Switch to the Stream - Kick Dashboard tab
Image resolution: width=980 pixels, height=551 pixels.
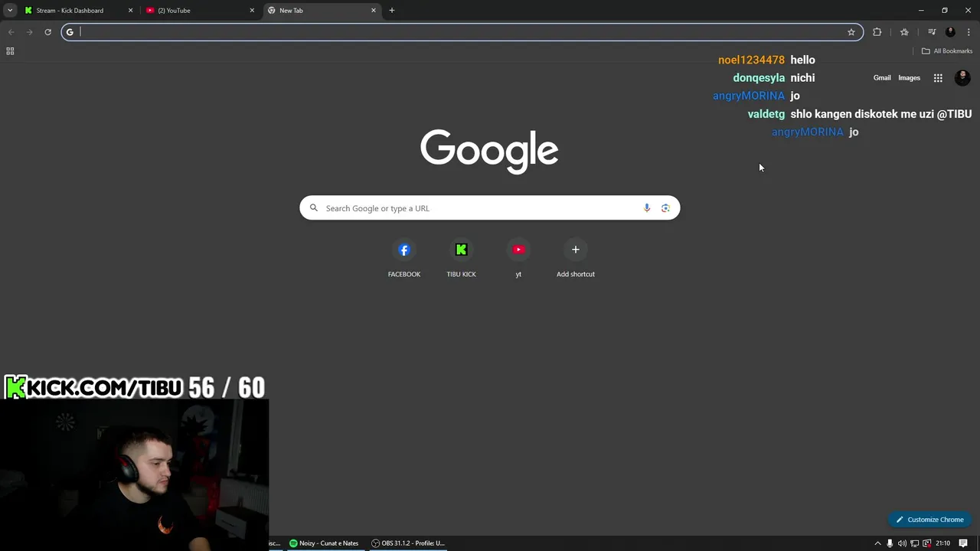[77, 11]
